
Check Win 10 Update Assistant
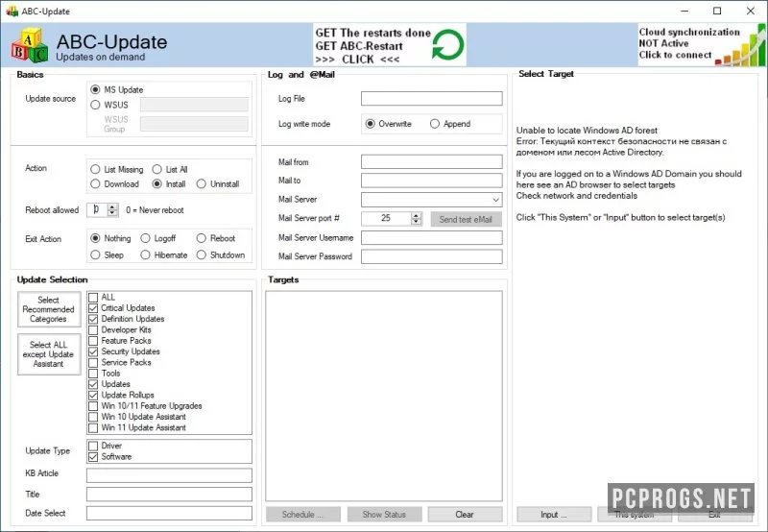pyautogui.click(x=93, y=417)
